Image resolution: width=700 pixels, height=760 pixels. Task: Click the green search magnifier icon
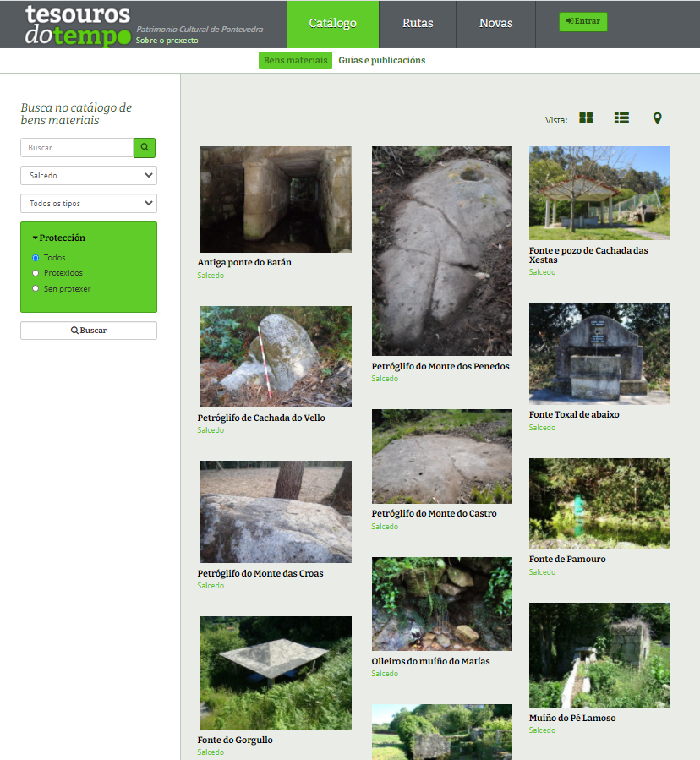coord(145,147)
